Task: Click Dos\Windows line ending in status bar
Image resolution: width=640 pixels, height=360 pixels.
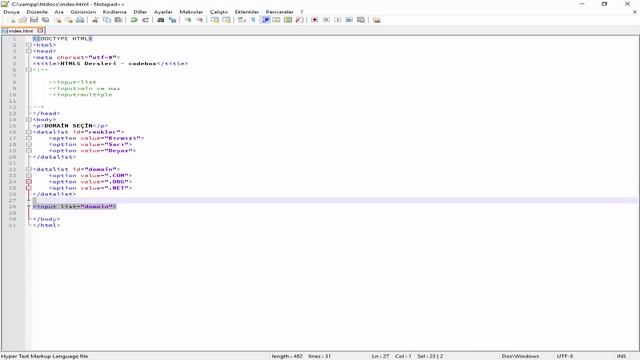Action: point(520,356)
